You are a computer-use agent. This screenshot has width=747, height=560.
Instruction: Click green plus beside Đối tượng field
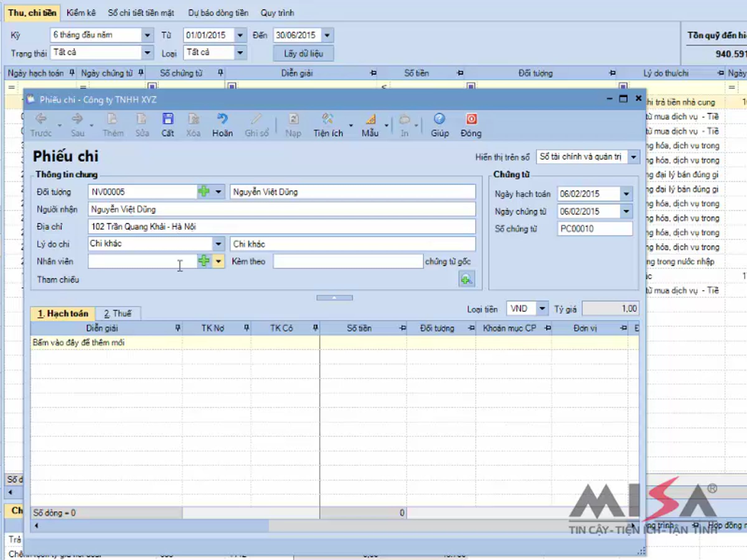(x=204, y=191)
